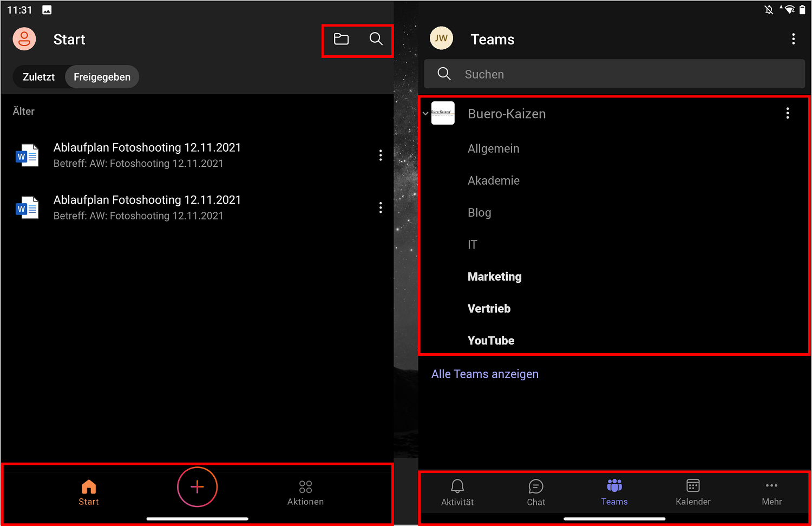Open the Aktionen tab in Office

tap(305, 493)
